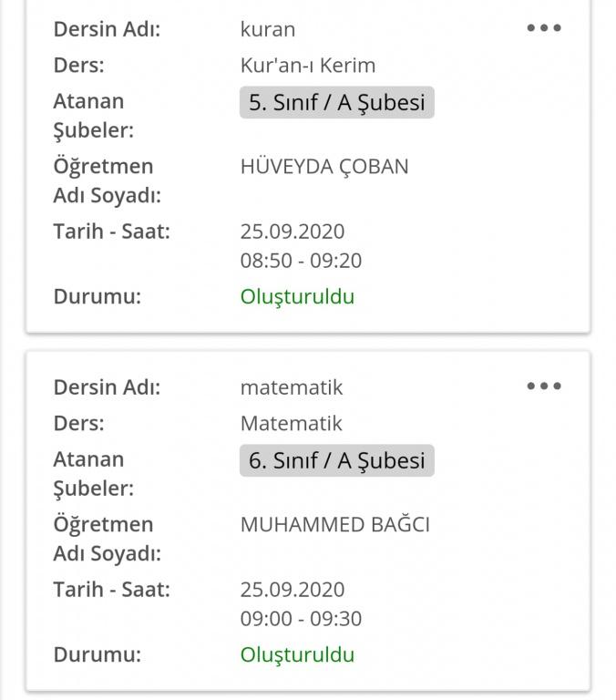Click the 25.09.2020 date in kuran card
This screenshot has height=700, width=616.
pyautogui.click(x=292, y=232)
